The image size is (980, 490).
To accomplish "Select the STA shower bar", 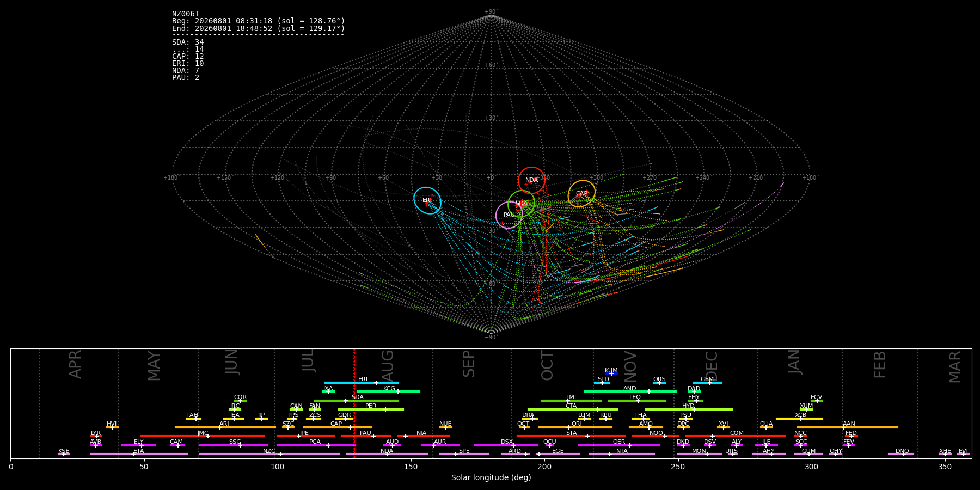I will click(x=571, y=436).
